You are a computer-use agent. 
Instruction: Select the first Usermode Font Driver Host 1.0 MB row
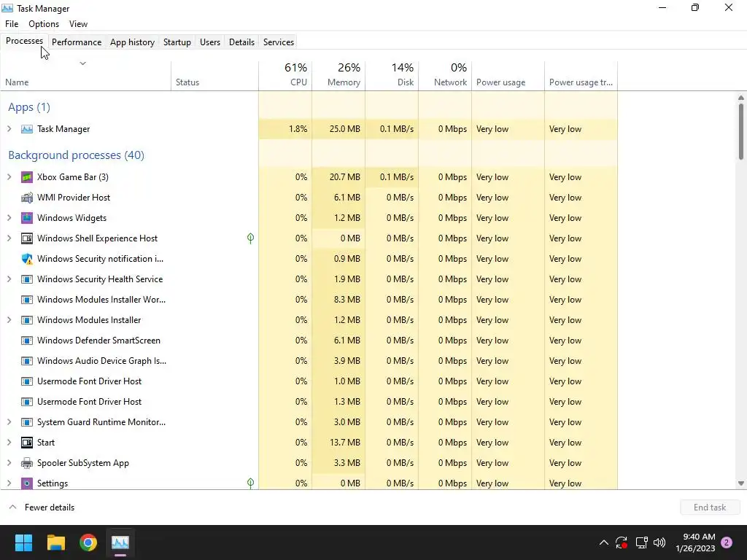[309, 381]
